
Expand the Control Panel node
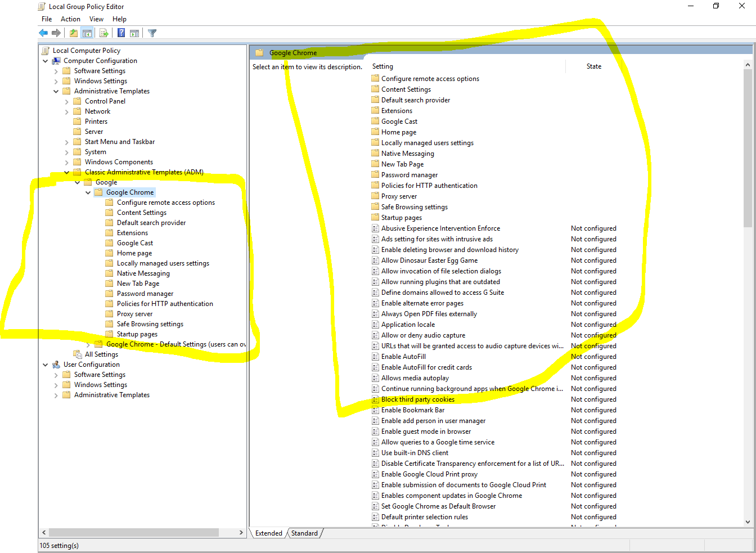pos(67,102)
